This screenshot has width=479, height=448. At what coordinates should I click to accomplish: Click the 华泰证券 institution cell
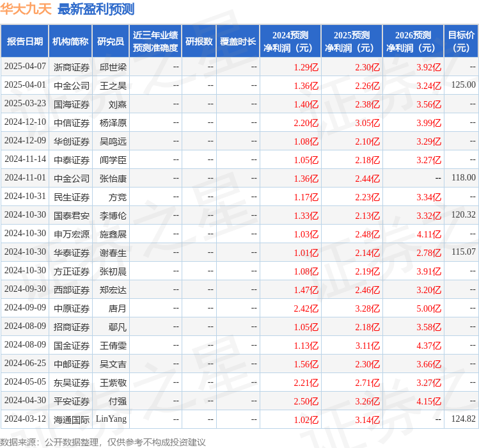[72, 253]
